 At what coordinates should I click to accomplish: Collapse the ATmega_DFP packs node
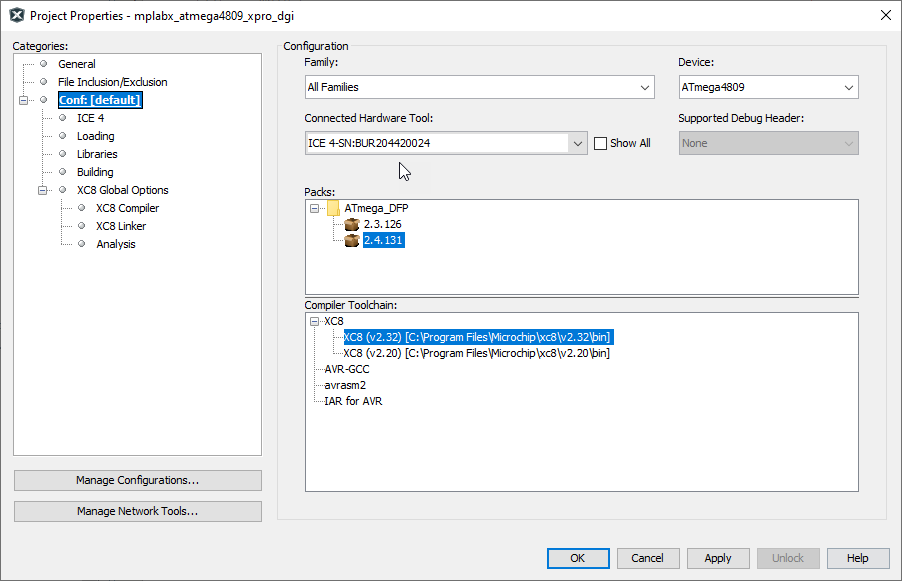point(315,208)
